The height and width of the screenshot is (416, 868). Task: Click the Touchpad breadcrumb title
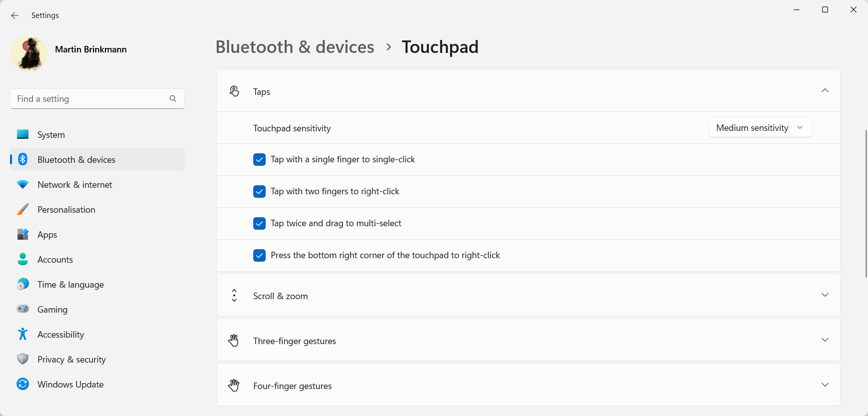tap(440, 47)
